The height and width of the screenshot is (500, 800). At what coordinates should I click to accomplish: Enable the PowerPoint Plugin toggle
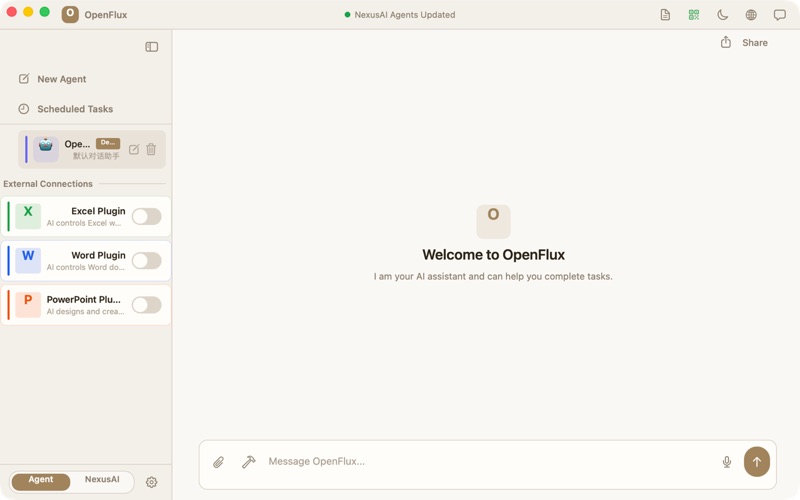point(146,305)
